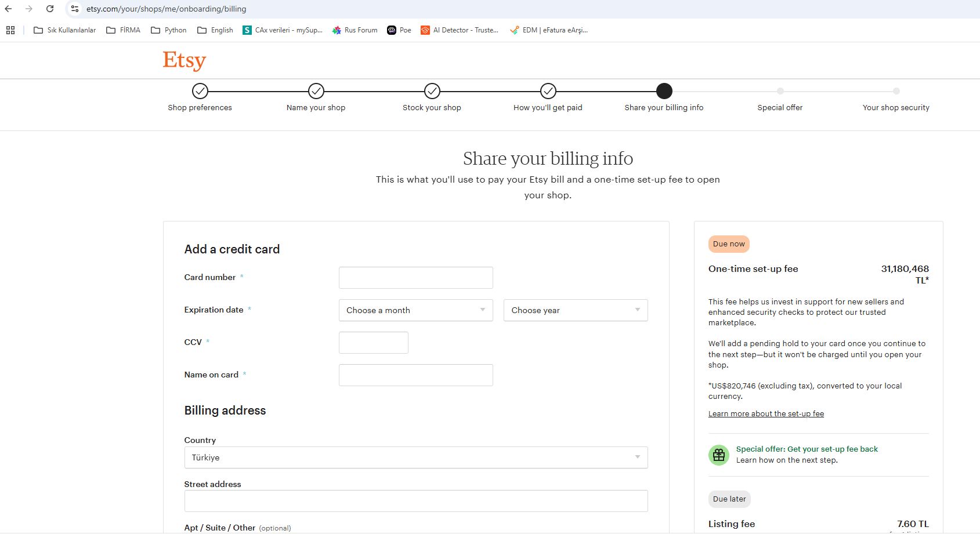Click the Expiration date label
The image size is (980, 534).
[214, 310]
